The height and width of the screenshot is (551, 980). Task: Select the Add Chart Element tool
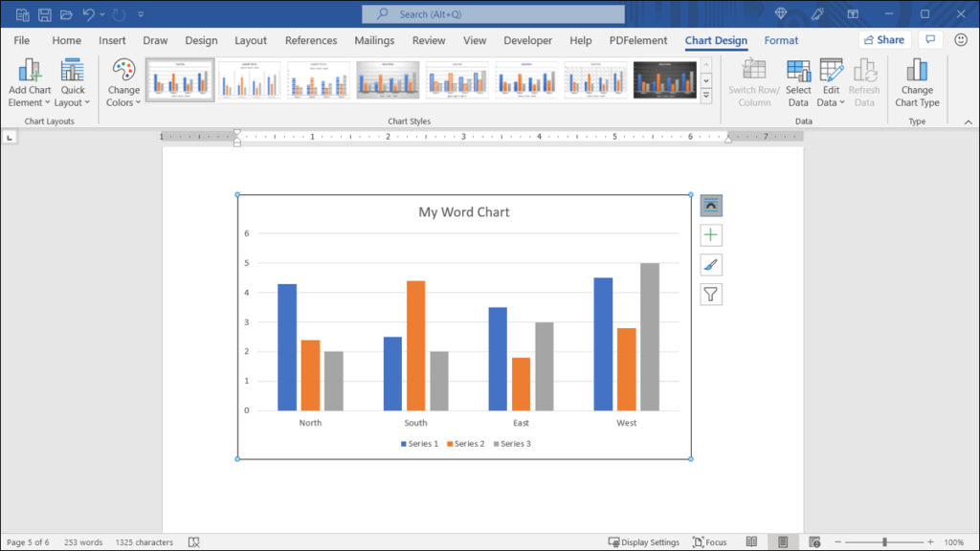[x=29, y=81]
